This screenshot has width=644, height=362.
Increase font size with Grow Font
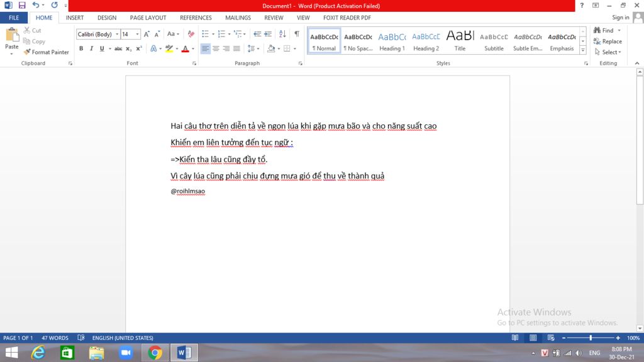tap(147, 34)
